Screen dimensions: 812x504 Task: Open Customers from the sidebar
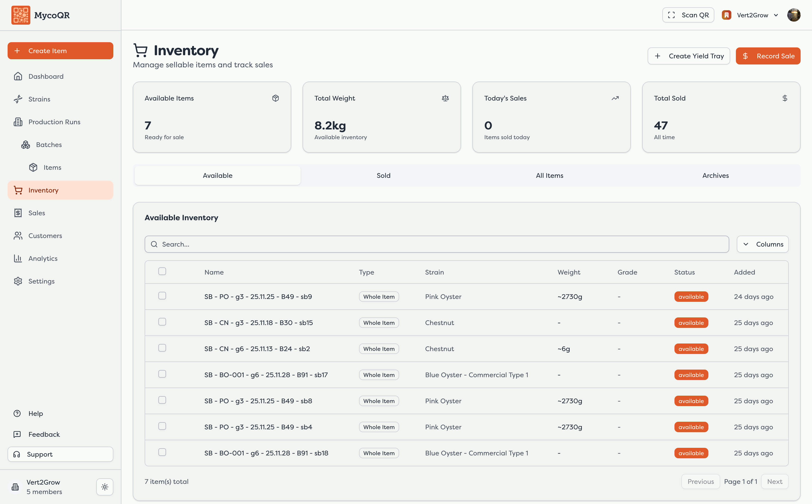coord(45,236)
